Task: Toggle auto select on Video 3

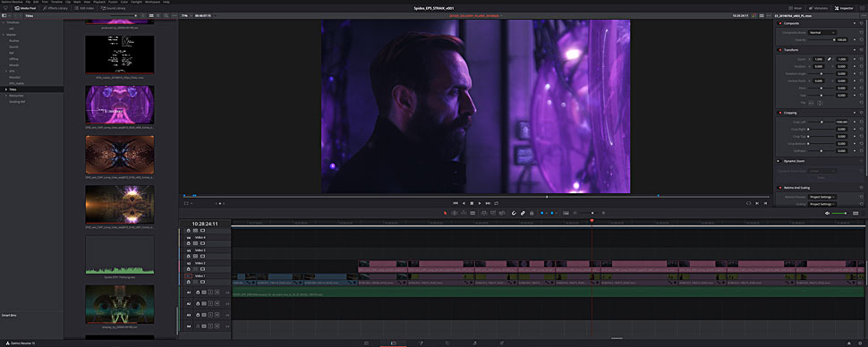Action: coord(195,257)
